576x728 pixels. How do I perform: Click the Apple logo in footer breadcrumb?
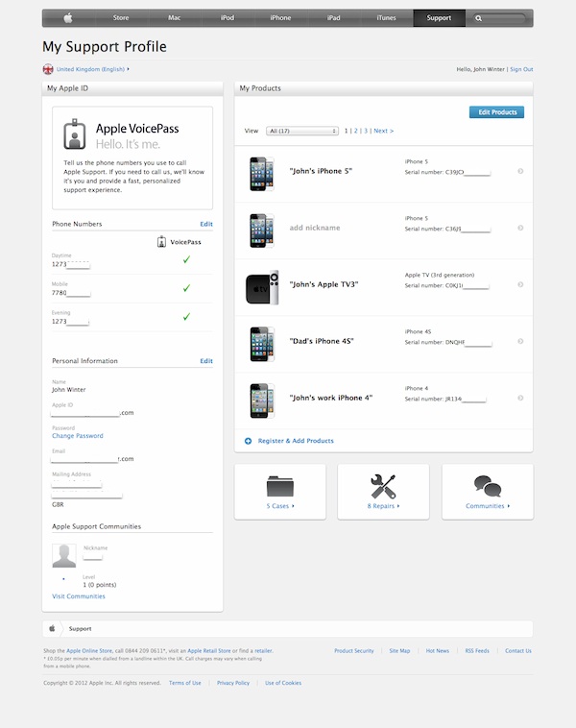coord(52,629)
